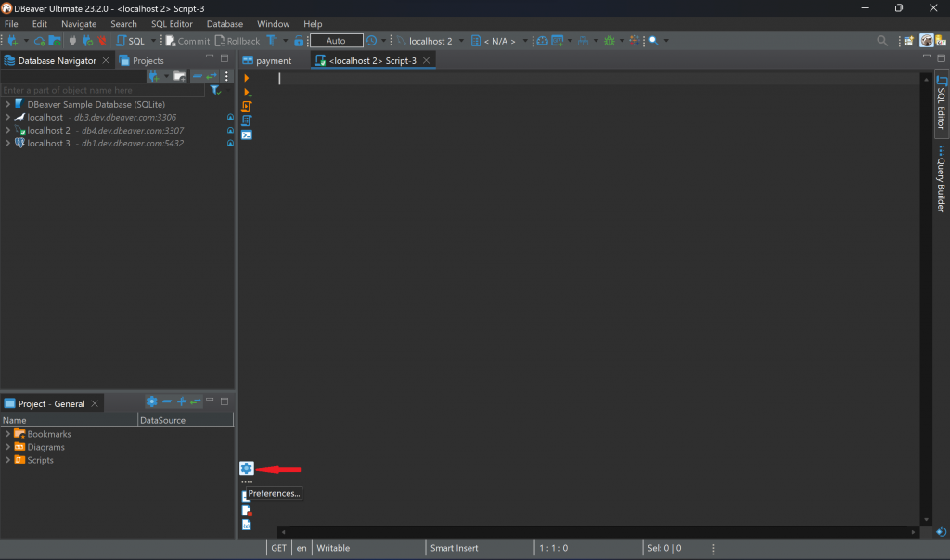Open the Help menu
This screenshot has height=560, width=950.
tap(313, 23)
